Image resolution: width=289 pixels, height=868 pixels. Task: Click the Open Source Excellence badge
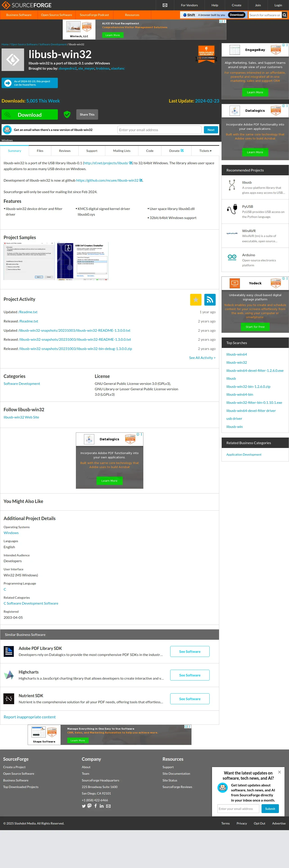pyautogui.click(x=206, y=55)
